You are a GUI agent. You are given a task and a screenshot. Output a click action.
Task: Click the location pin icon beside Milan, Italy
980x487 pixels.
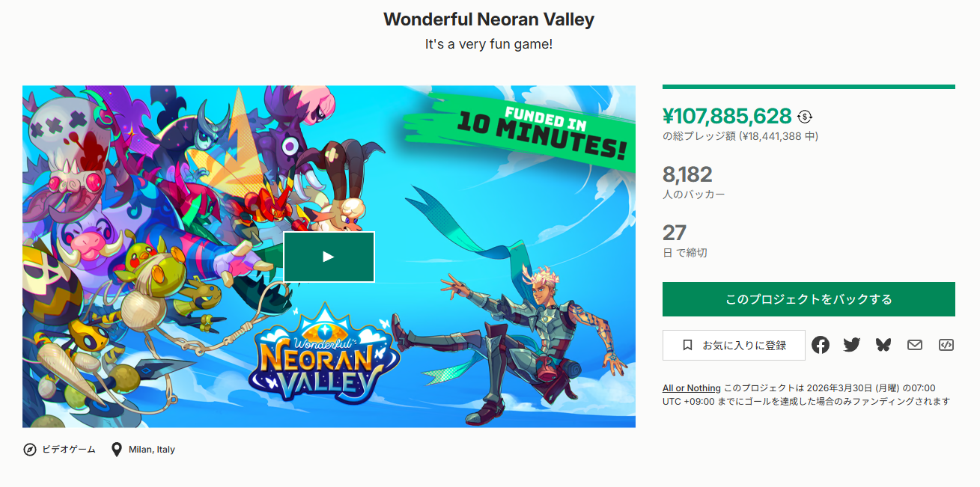click(117, 449)
